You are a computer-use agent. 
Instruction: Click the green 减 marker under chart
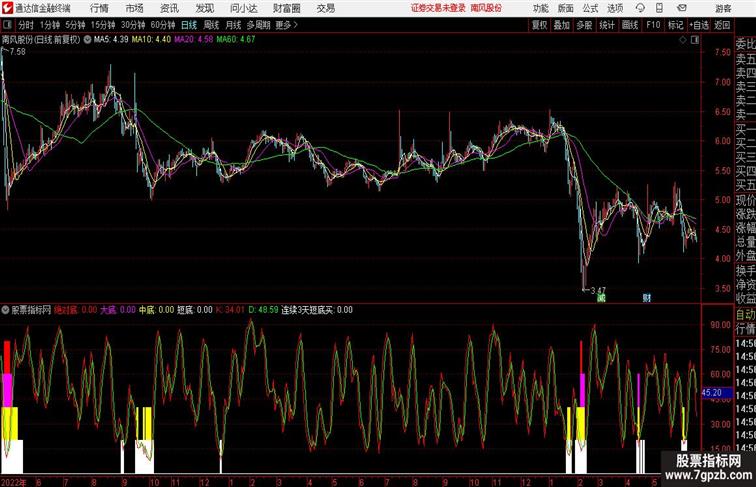[601, 298]
